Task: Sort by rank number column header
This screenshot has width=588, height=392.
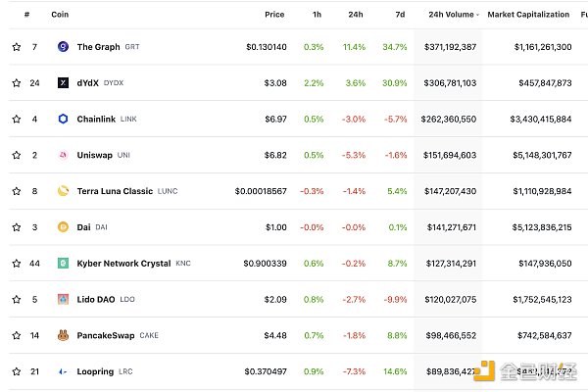Action: pos(26,15)
